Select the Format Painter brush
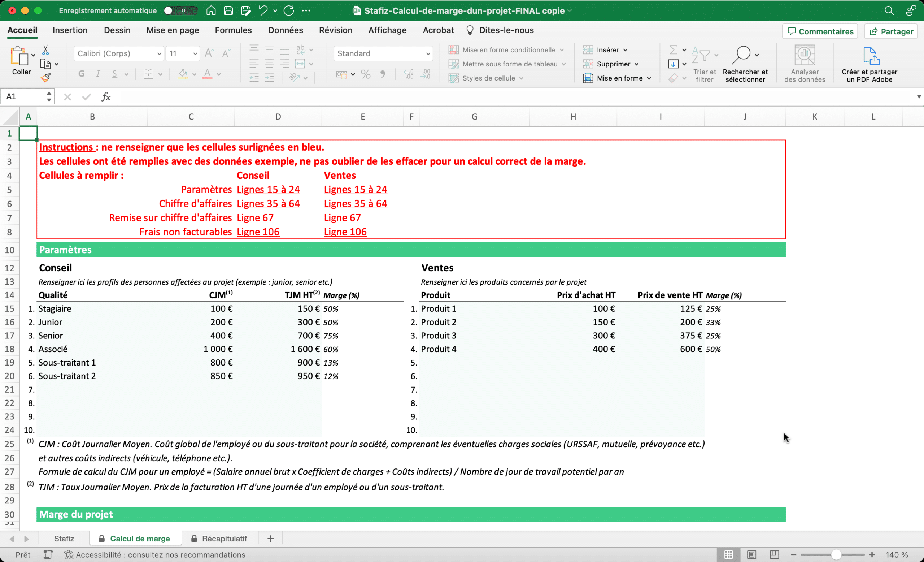The image size is (924, 562). (x=45, y=78)
